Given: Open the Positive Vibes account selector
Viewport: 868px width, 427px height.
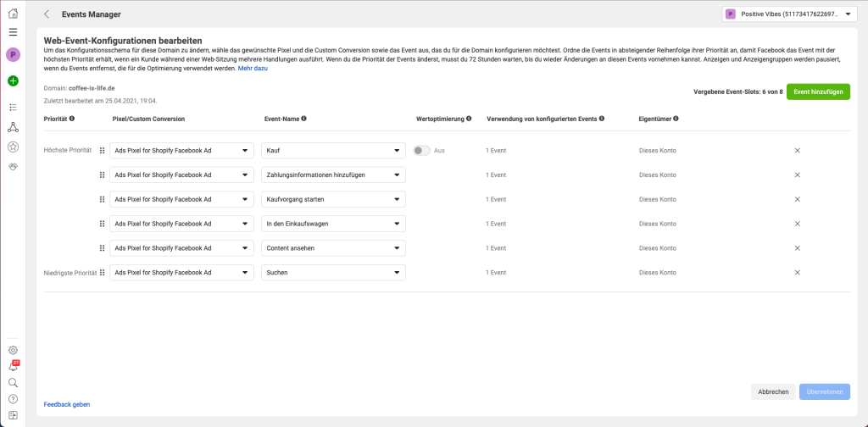Looking at the screenshot, I should coord(786,14).
